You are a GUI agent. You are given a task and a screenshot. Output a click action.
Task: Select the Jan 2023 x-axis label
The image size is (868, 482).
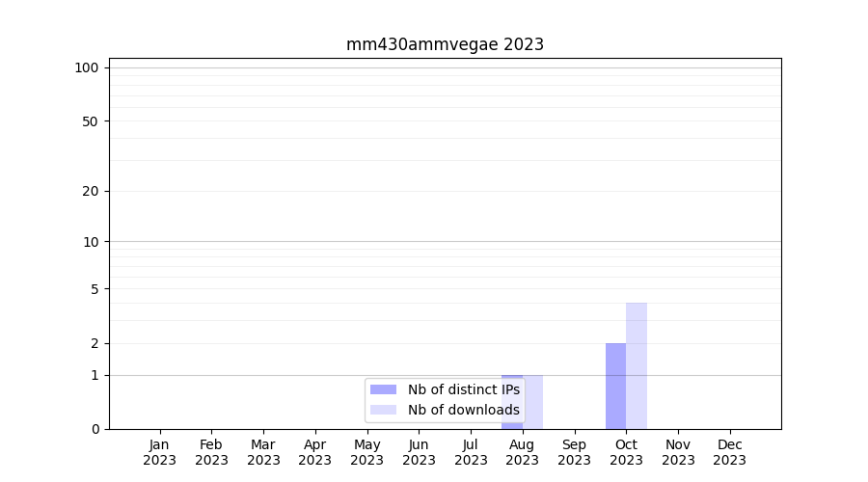click(x=159, y=452)
